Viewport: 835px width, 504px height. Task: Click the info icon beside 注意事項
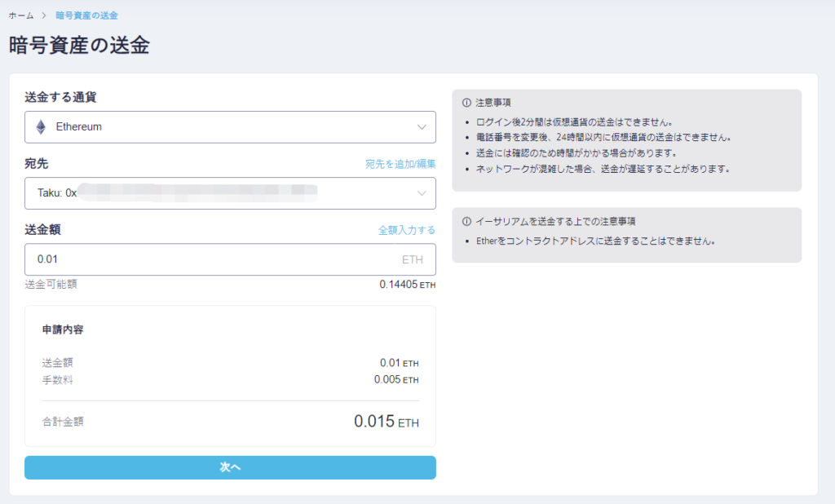pos(466,102)
